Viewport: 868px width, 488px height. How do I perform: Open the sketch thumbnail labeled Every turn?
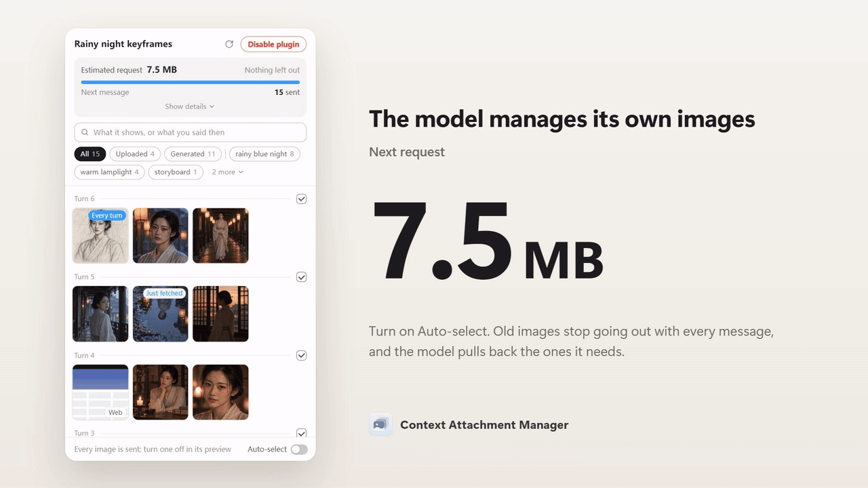tap(100, 236)
